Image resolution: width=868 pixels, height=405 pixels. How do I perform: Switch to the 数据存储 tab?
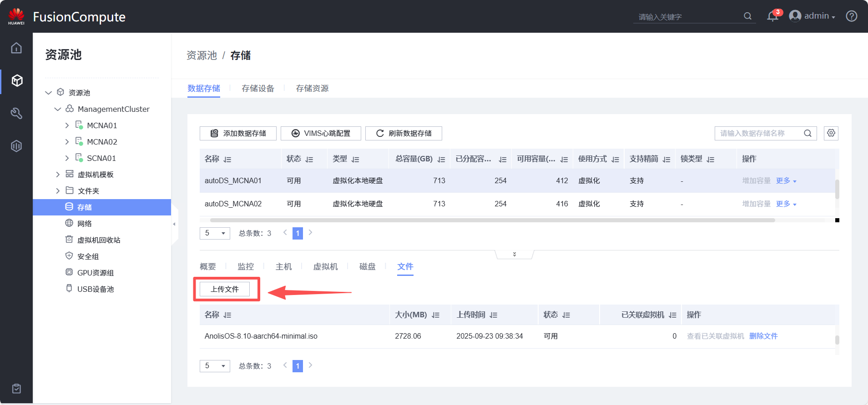pyautogui.click(x=204, y=88)
